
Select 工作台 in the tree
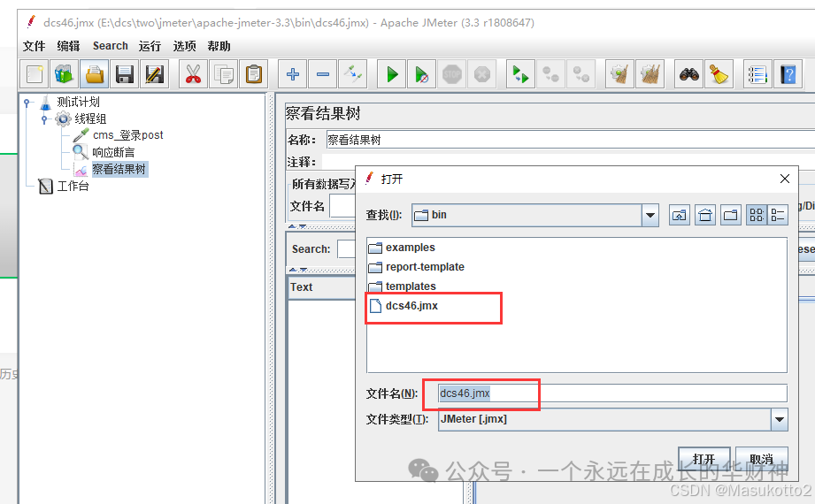[x=73, y=186]
